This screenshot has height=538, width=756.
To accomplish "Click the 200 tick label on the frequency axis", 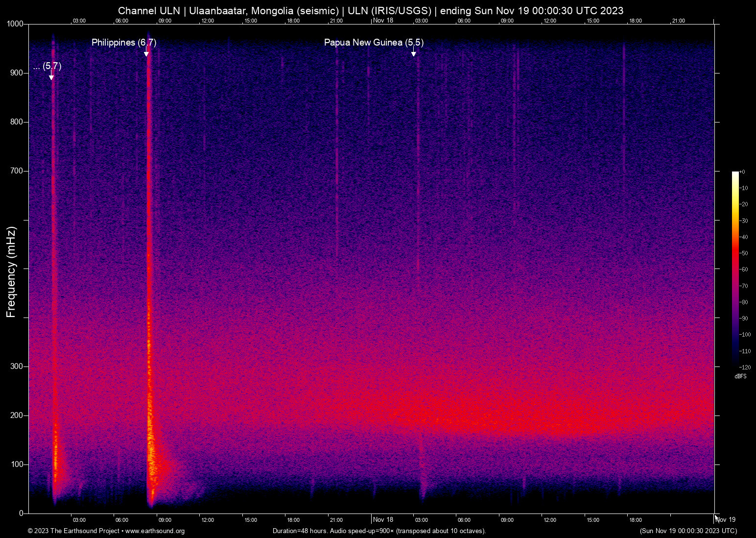I will (17, 416).
